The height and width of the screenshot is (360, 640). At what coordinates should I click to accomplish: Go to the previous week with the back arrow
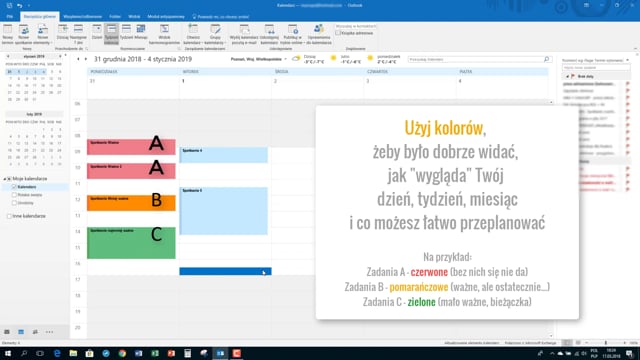coord(78,59)
